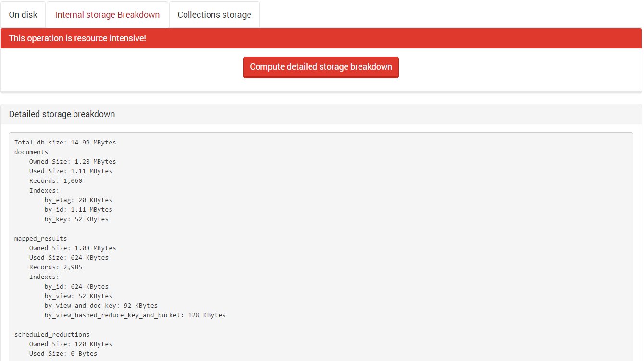
Task: Open the Collections storage tab
Action: pos(214,15)
